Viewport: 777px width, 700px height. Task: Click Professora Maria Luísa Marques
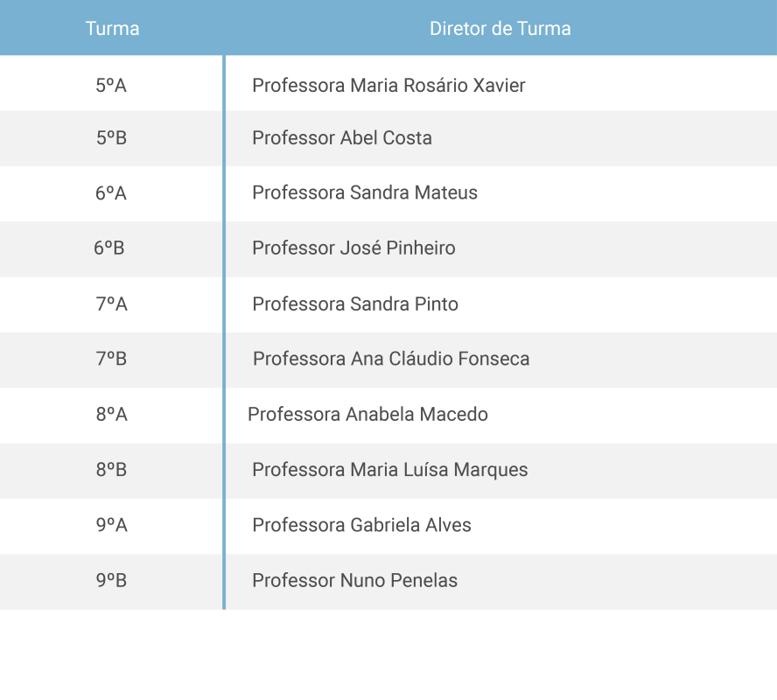pos(390,470)
